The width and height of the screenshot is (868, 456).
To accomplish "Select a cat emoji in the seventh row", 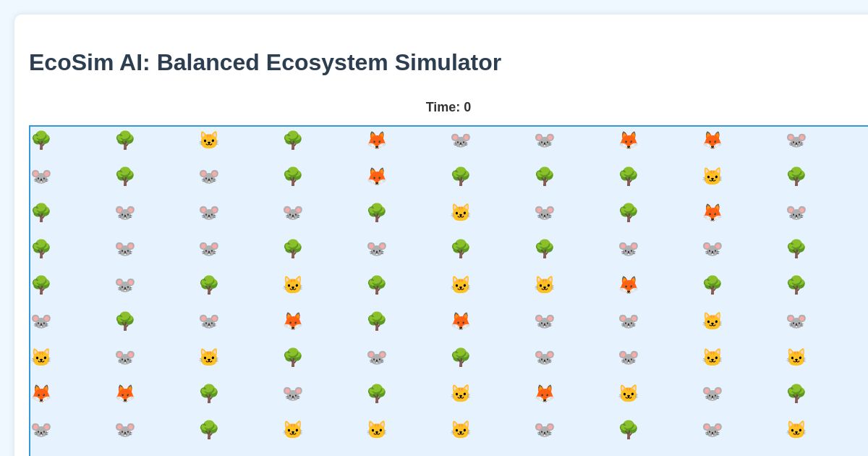I will click(41, 357).
